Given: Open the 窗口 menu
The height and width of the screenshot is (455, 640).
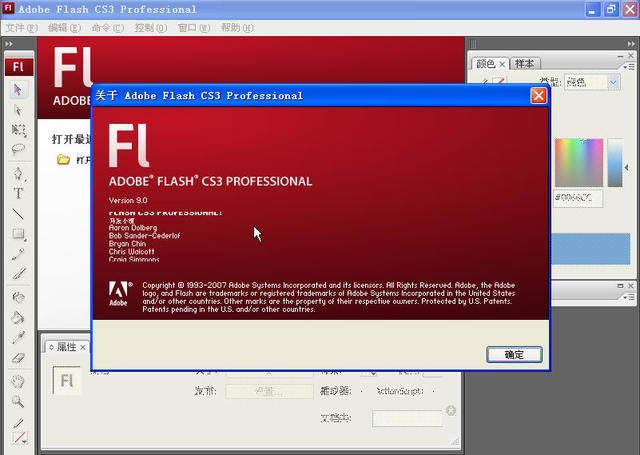Looking at the screenshot, I should [x=194, y=28].
